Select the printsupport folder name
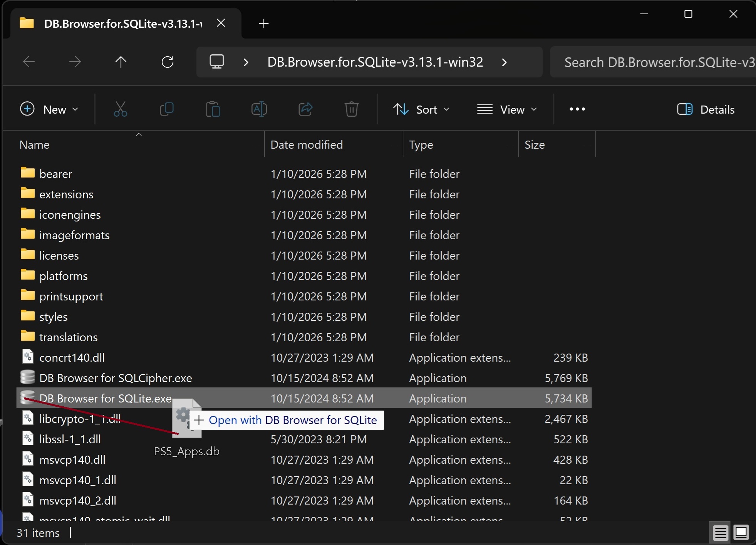756x545 pixels. (x=71, y=297)
